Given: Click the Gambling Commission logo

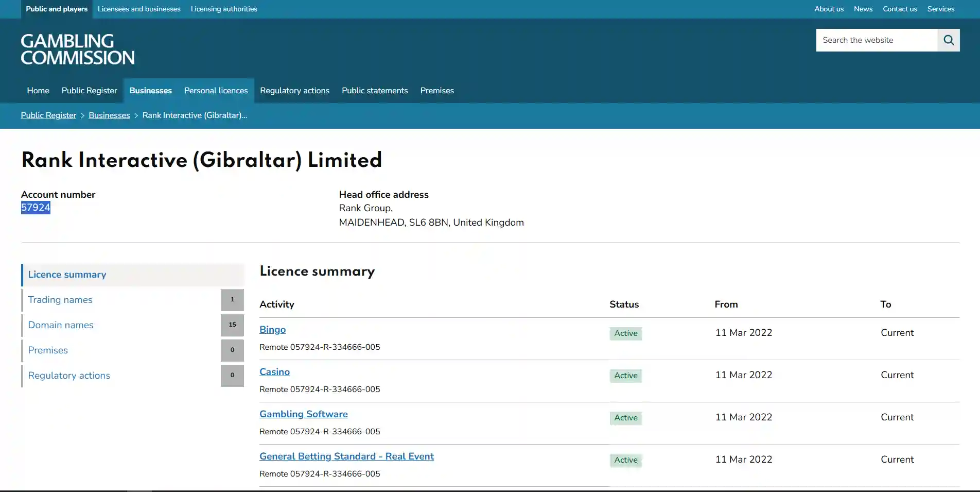Looking at the screenshot, I should pyautogui.click(x=78, y=49).
